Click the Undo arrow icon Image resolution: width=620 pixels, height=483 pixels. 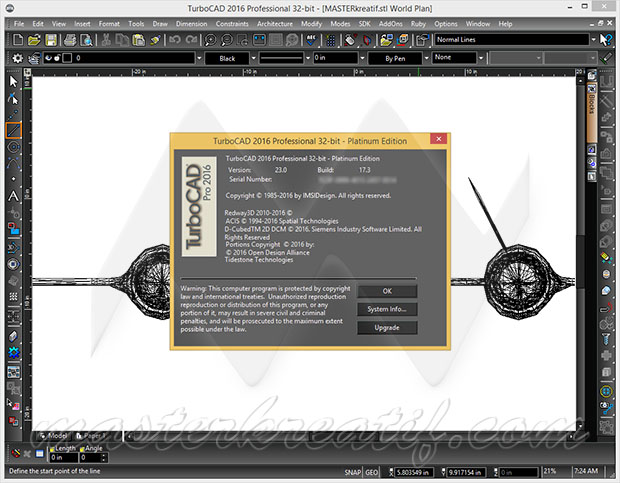coord(174,40)
